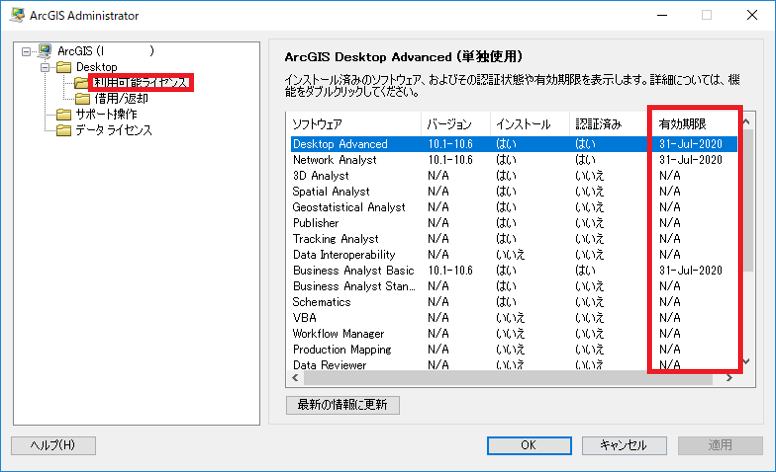Select the Spatial Analyst row
776x472 pixels.
click(x=514, y=191)
